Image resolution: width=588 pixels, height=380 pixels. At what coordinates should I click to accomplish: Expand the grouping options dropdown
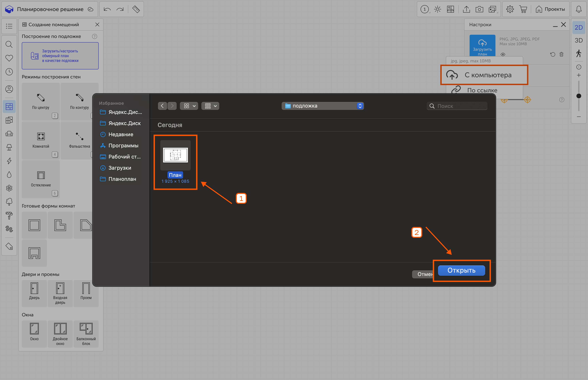coord(210,106)
